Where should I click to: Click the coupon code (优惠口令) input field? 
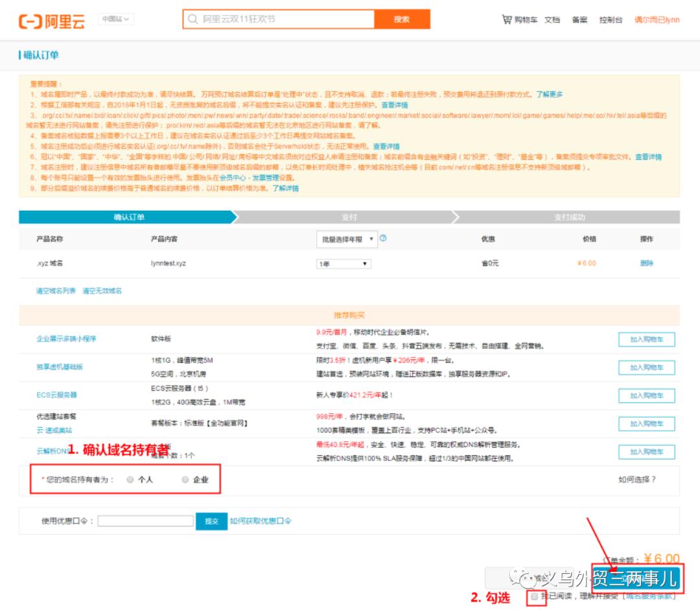[x=145, y=521]
